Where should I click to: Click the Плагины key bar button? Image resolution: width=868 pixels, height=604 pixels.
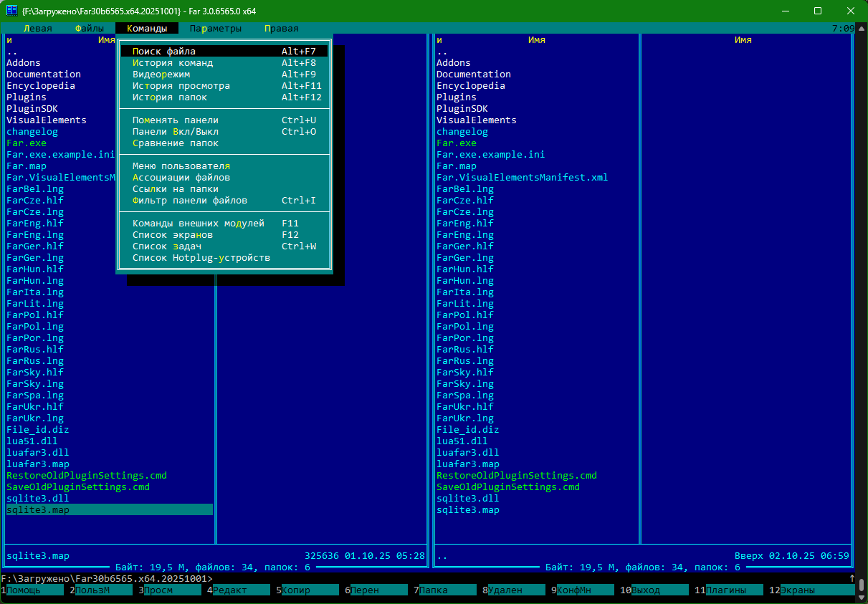725,590
